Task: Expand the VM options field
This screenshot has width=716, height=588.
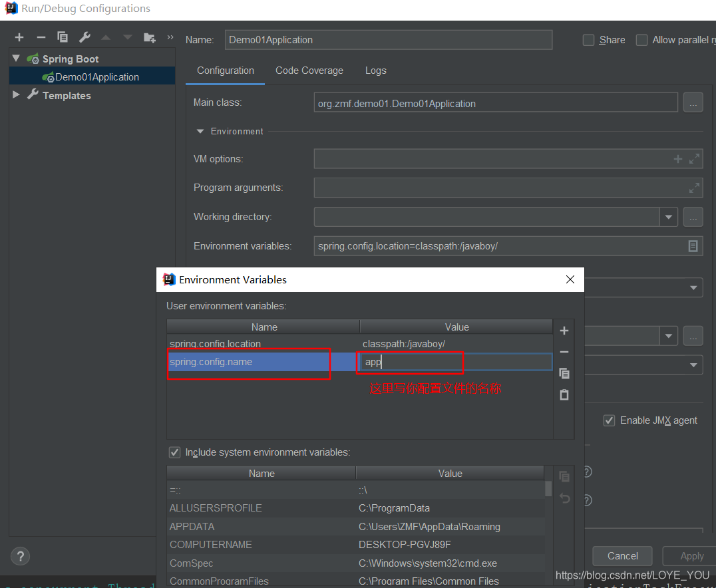Action: 694,159
